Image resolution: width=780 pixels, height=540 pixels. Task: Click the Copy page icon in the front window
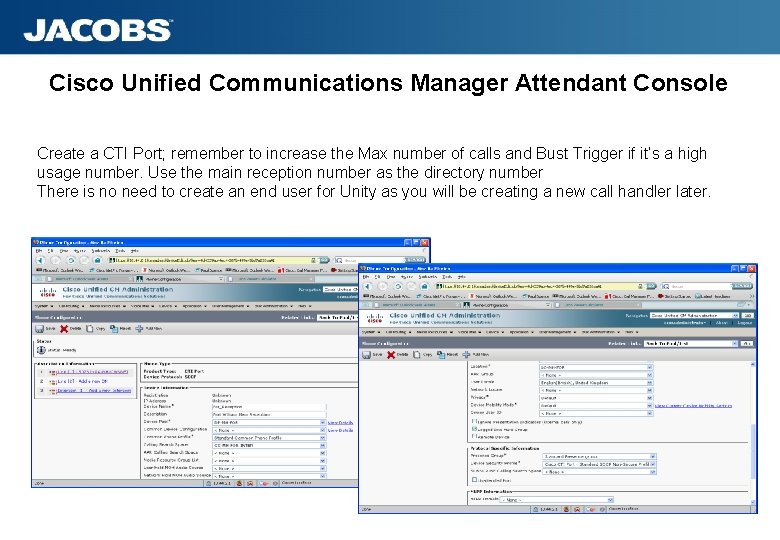pyautogui.click(x=416, y=355)
